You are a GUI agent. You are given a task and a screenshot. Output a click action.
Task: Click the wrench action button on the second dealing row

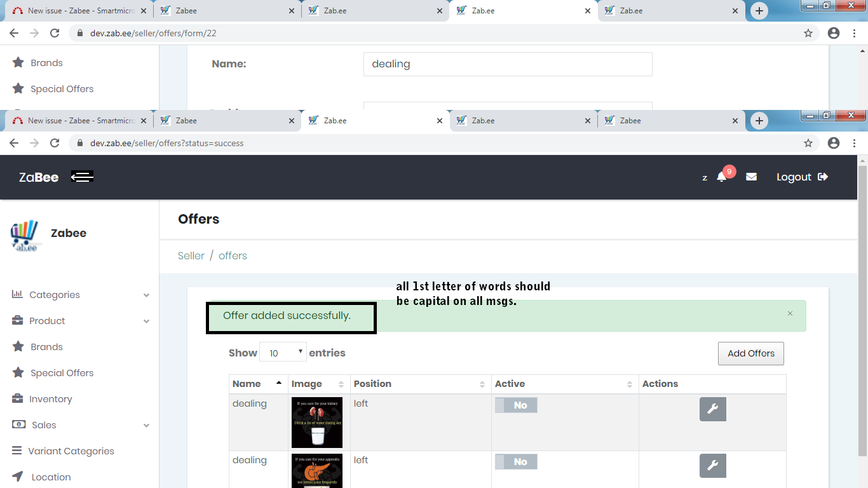click(x=712, y=466)
